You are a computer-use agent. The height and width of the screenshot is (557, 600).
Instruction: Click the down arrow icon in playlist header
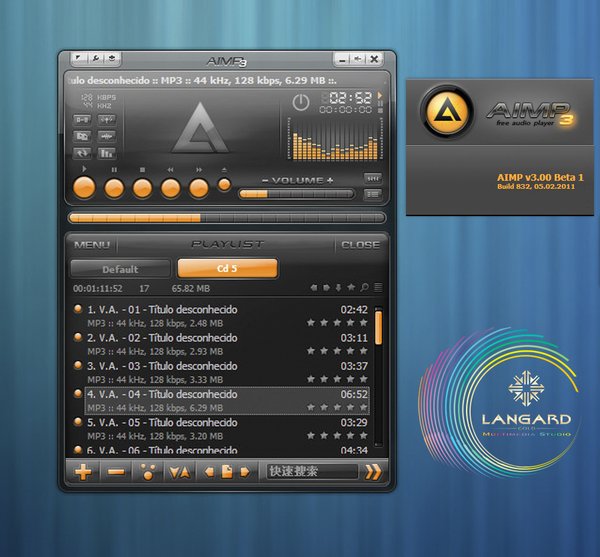338,287
